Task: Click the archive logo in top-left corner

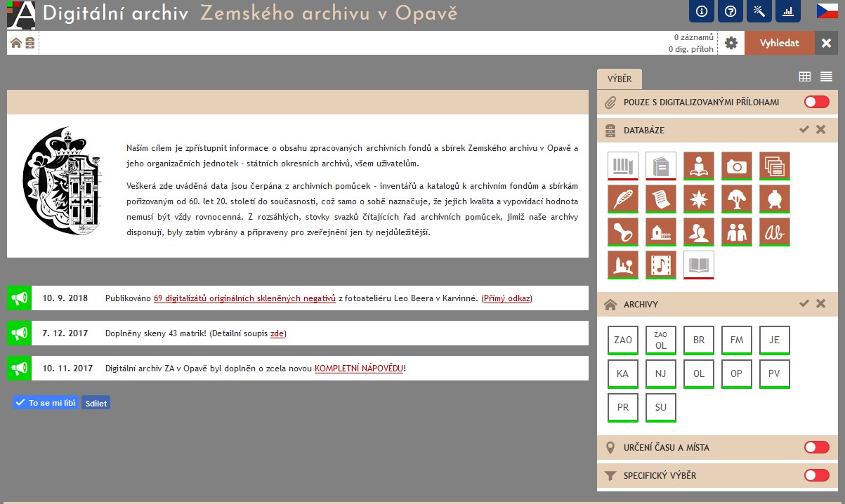Action: click(21, 14)
